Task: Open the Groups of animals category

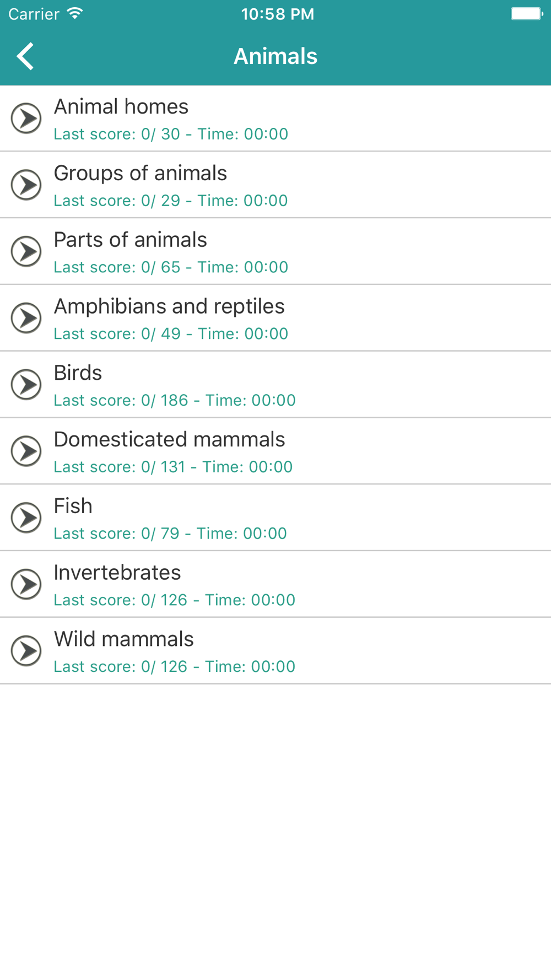Action: [275, 185]
